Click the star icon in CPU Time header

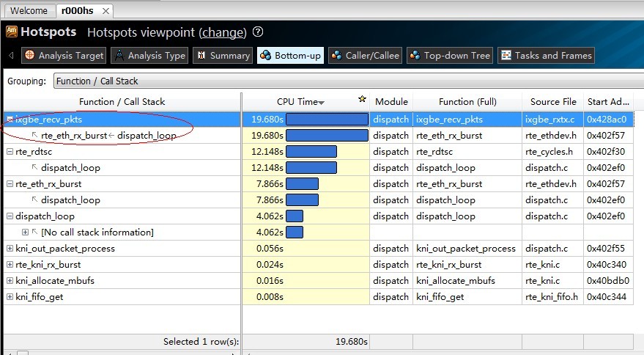coord(362,99)
